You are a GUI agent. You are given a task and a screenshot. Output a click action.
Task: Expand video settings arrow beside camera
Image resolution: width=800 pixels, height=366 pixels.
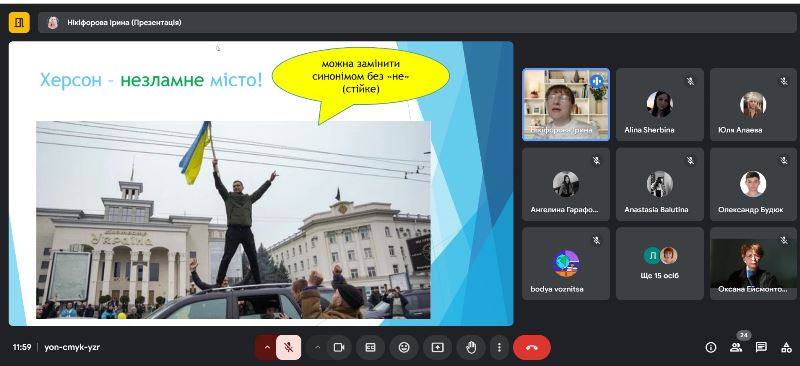[317, 348]
